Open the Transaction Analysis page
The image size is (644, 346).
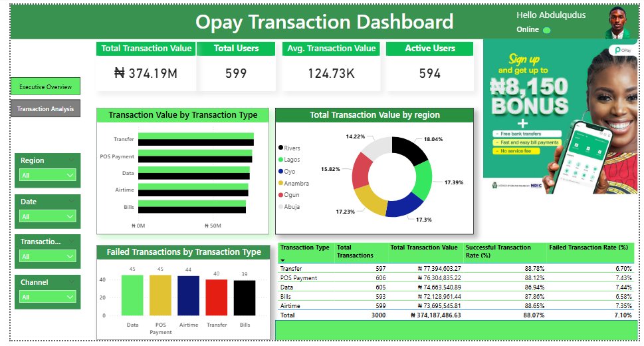tap(46, 108)
